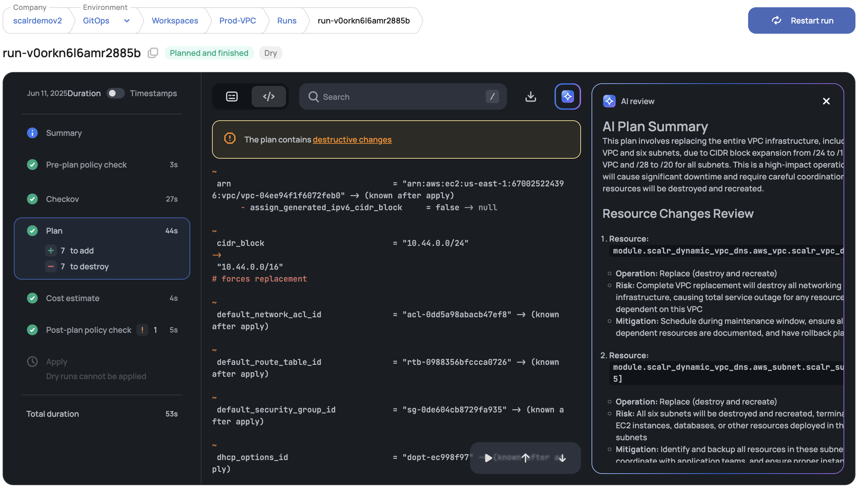
Task: Switch to the formatted log view icon
Action: pos(232,97)
